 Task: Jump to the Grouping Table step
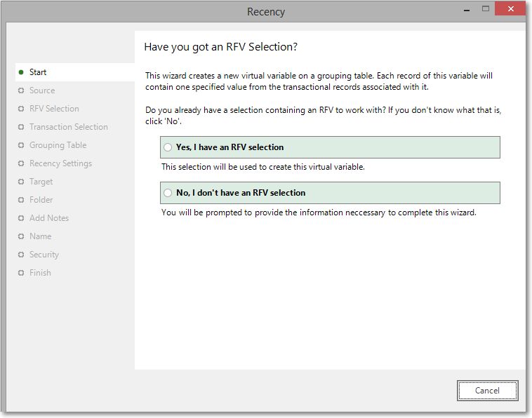click(58, 145)
